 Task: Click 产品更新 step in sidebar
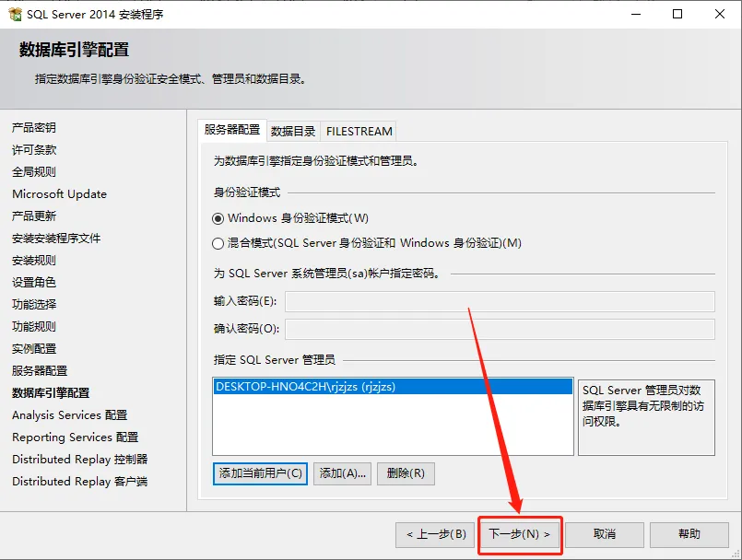point(34,216)
